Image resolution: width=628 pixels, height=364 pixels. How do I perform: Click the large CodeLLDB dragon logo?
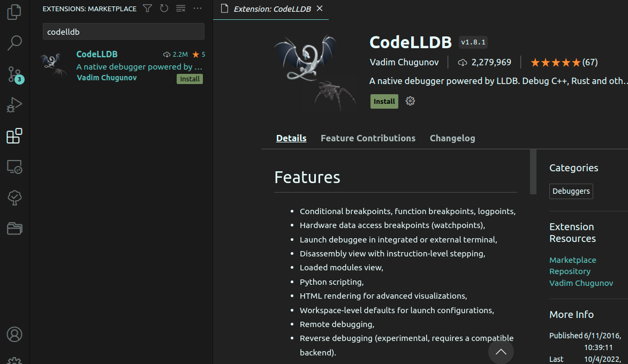click(x=315, y=73)
